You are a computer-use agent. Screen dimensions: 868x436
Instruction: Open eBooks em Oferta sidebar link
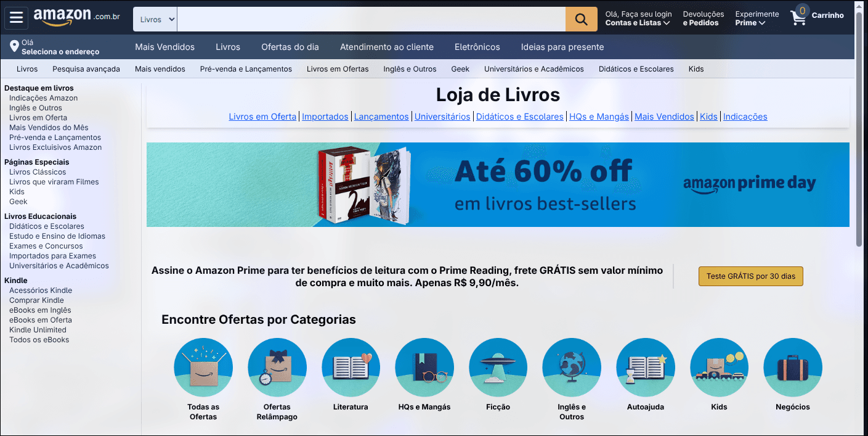(41, 320)
